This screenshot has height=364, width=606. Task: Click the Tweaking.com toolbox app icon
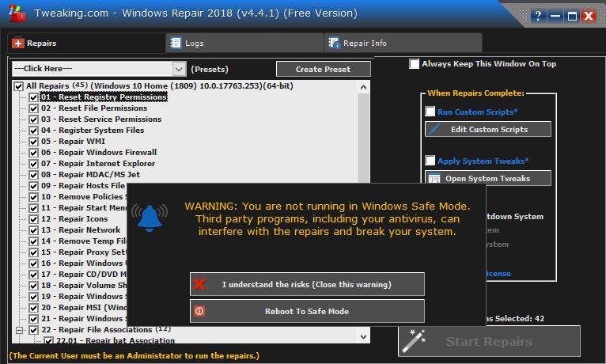pos(17,13)
